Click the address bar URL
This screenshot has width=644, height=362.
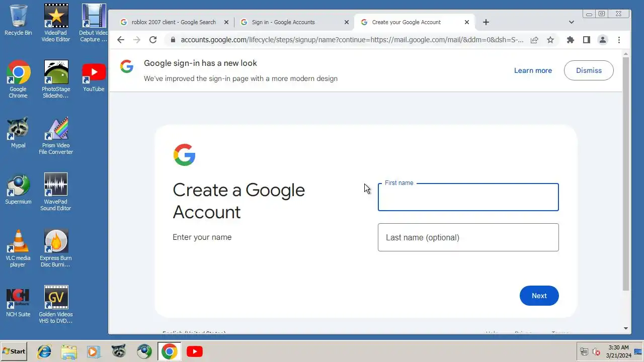(352, 40)
